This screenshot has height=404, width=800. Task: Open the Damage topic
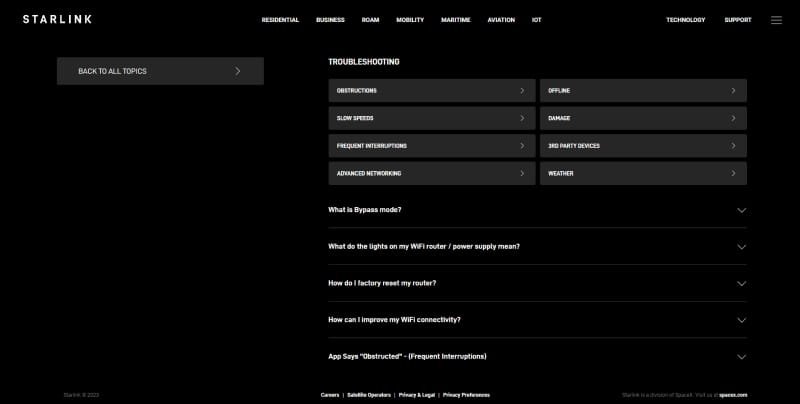(643, 118)
